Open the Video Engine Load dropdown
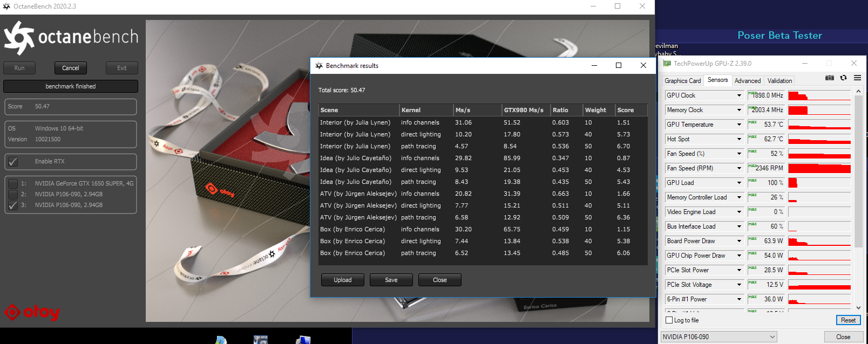This screenshot has width=868, height=344. (x=740, y=212)
